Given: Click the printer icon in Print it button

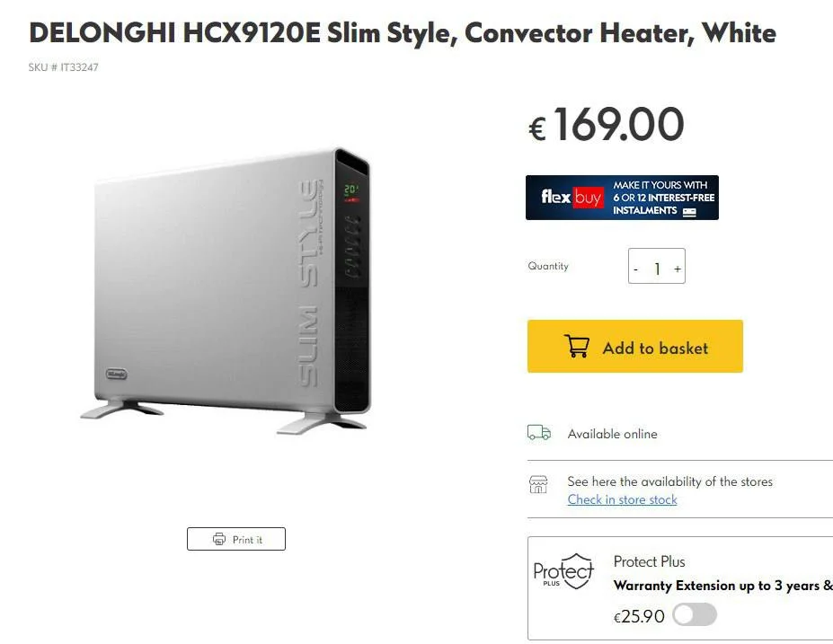Looking at the screenshot, I should (219, 539).
